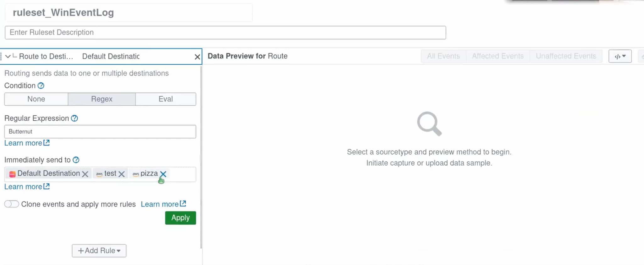The width and height of the screenshot is (644, 265).
Task: Click the rules panel vertical scrollbar
Action: (201, 157)
